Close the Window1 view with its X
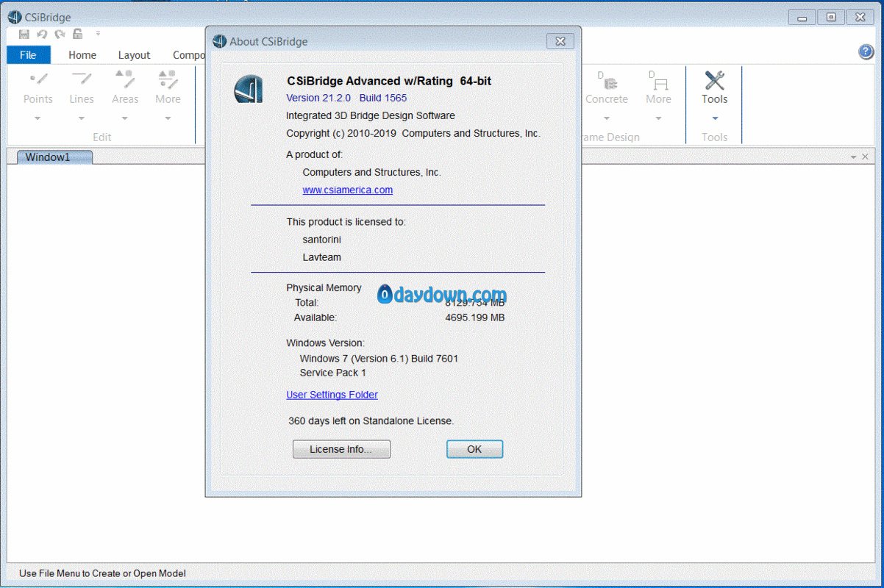 coord(866,157)
